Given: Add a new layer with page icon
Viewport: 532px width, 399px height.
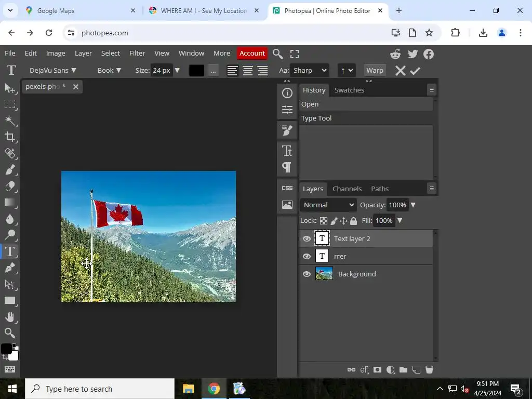Looking at the screenshot, I should tap(416, 370).
